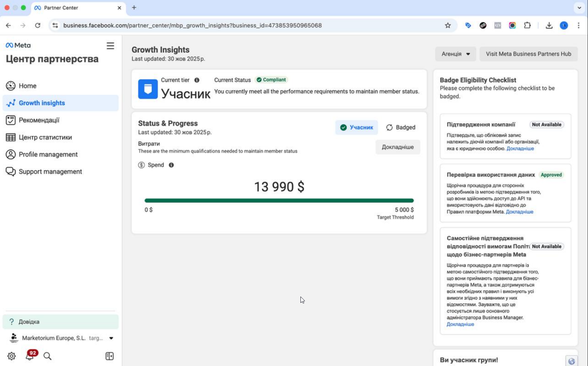Click Not Available label in Підтвердження компанії

546,125
